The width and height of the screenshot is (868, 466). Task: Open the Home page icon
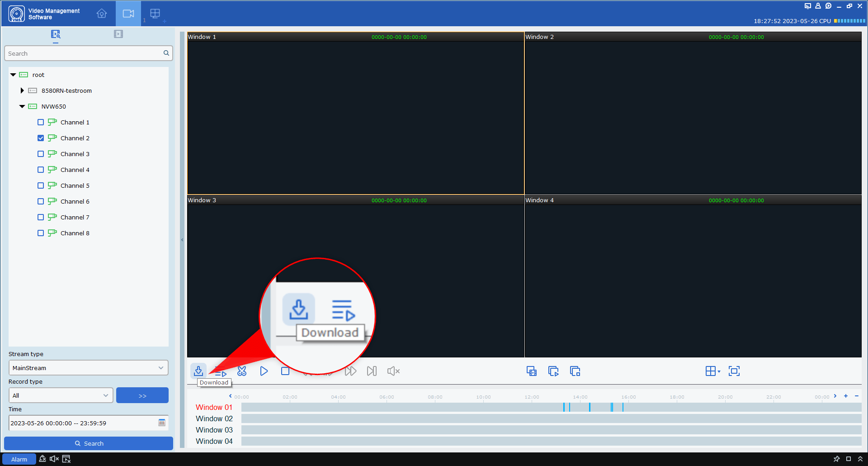click(x=101, y=14)
